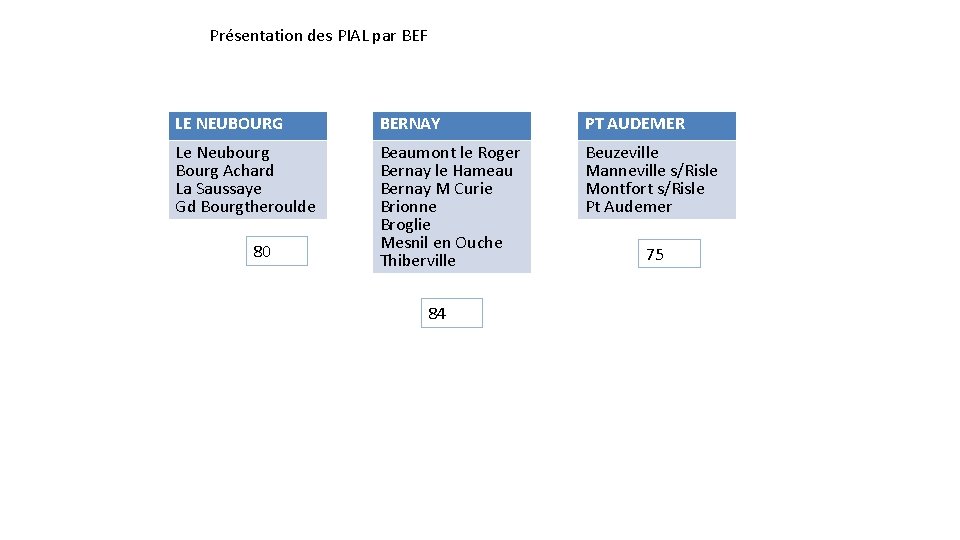Image resolution: width=960 pixels, height=540 pixels.
Task: Click the box containing 84
Action: 452,313
